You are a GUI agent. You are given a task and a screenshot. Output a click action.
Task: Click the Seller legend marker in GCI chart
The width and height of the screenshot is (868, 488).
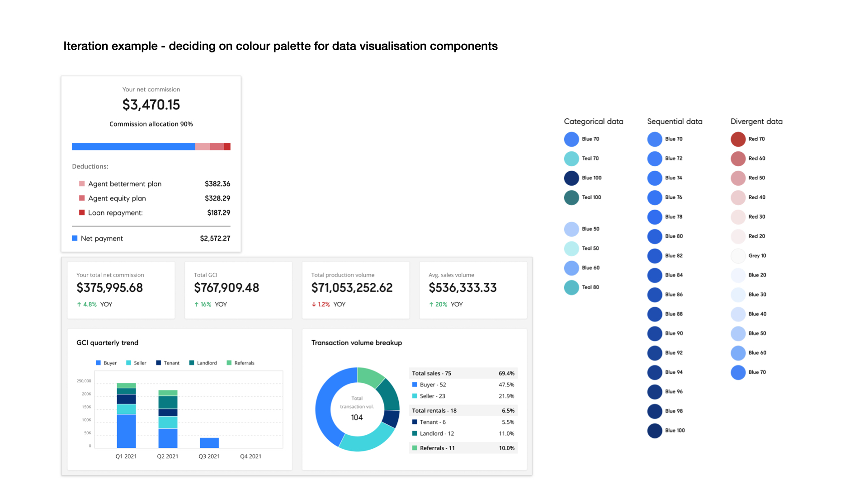(x=128, y=363)
